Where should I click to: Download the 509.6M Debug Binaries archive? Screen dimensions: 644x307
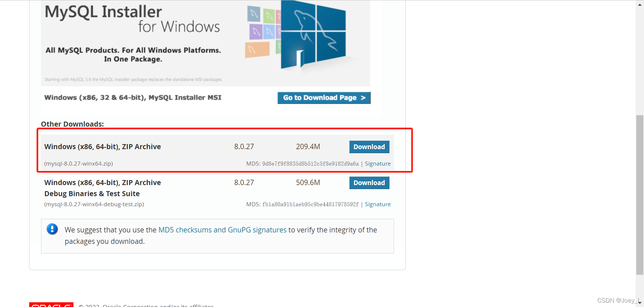click(x=369, y=183)
